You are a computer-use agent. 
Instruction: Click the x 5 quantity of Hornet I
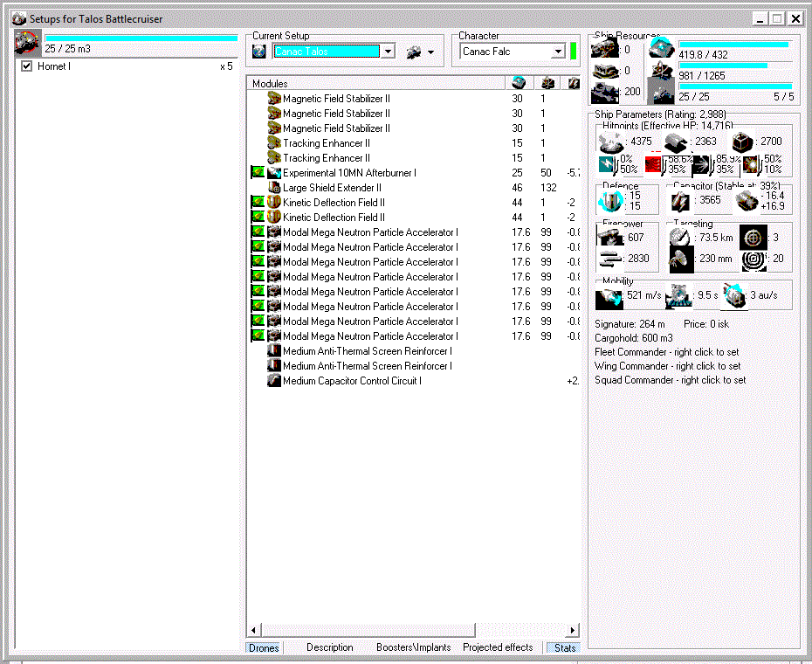point(226,66)
